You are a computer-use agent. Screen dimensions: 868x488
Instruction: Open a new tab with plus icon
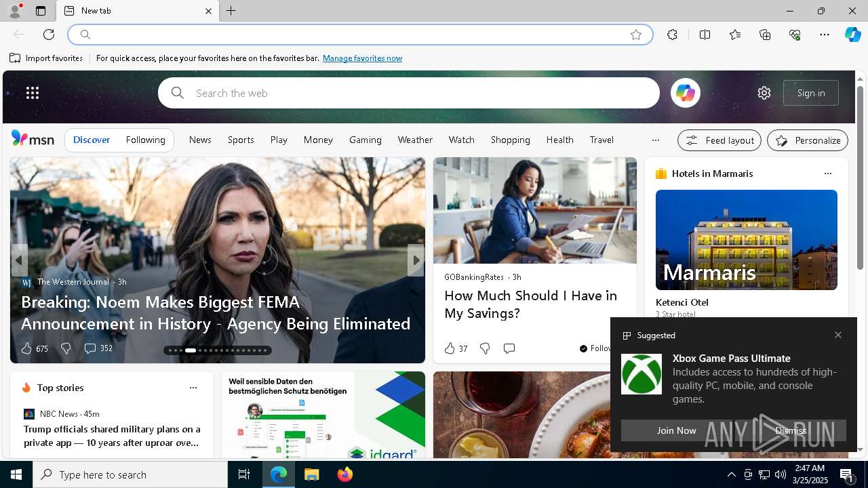(231, 11)
